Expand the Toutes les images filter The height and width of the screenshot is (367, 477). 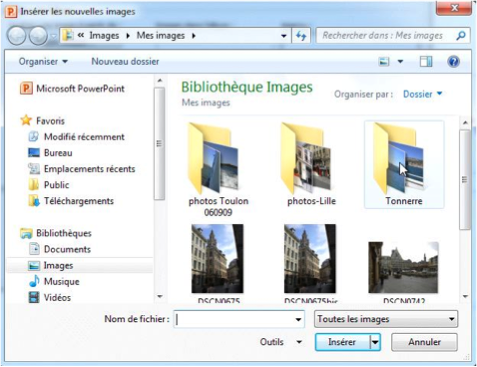click(x=386, y=319)
